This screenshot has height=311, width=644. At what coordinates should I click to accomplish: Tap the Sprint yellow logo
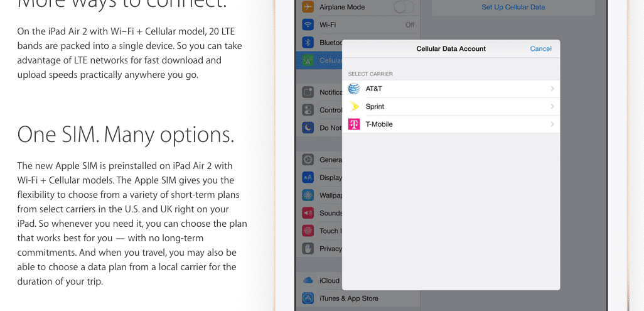(x=353, y=107)
